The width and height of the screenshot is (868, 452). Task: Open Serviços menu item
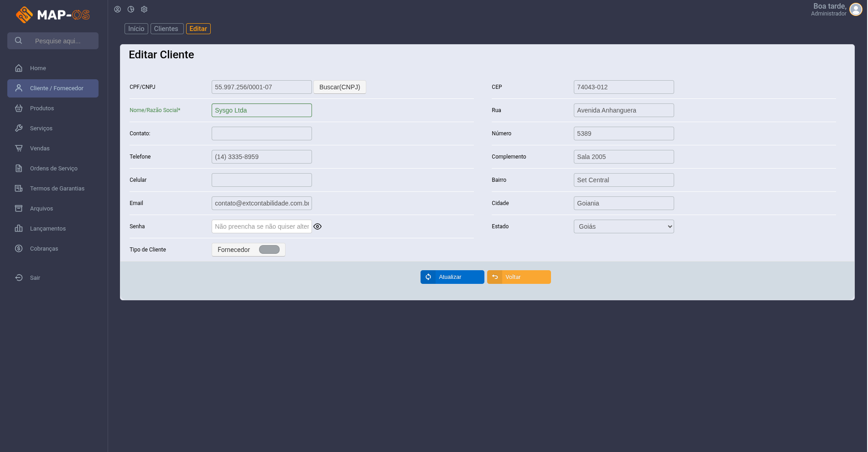click(53, 128)
